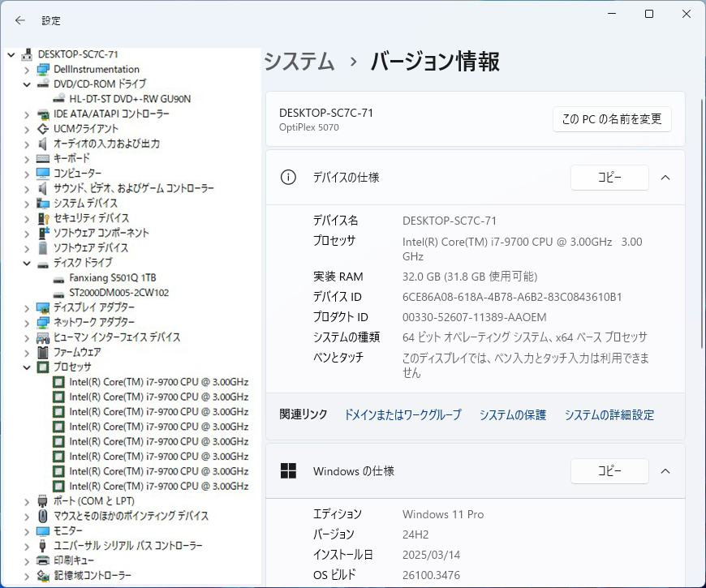Click the Fanxiang S501Q 1TB disk icon
This screenshot has height=588, width=706.
pyautogui.click(x=58, y=278)
